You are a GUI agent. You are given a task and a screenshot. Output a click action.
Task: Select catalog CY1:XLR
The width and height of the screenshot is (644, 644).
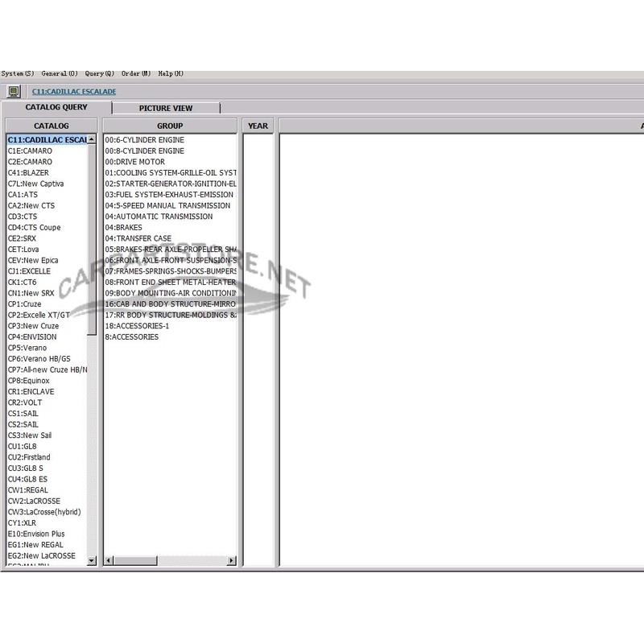pyautogui.click(x=23, y=522)
